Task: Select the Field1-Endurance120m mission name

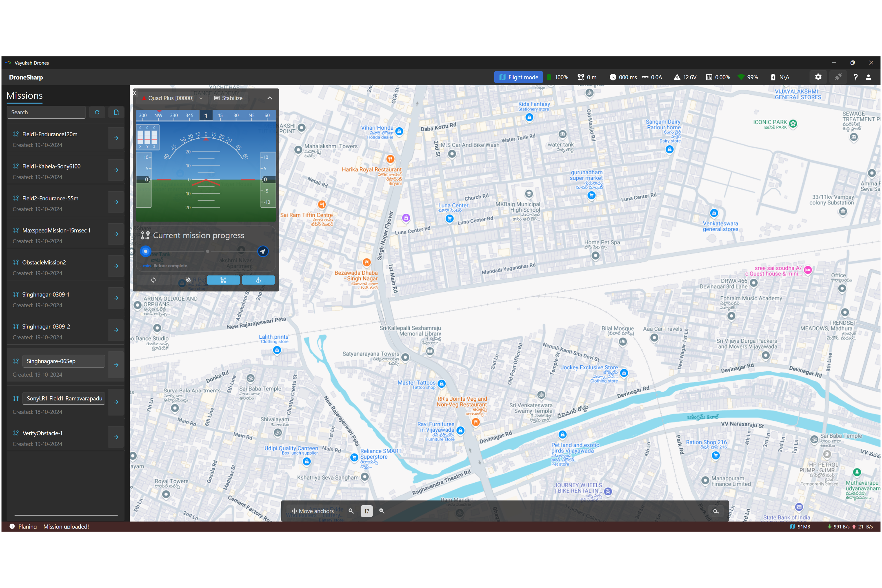Action: point(50,134)
